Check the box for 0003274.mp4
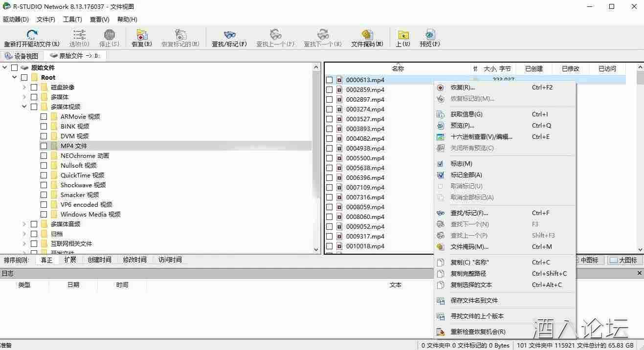 (x=329, y=109)
